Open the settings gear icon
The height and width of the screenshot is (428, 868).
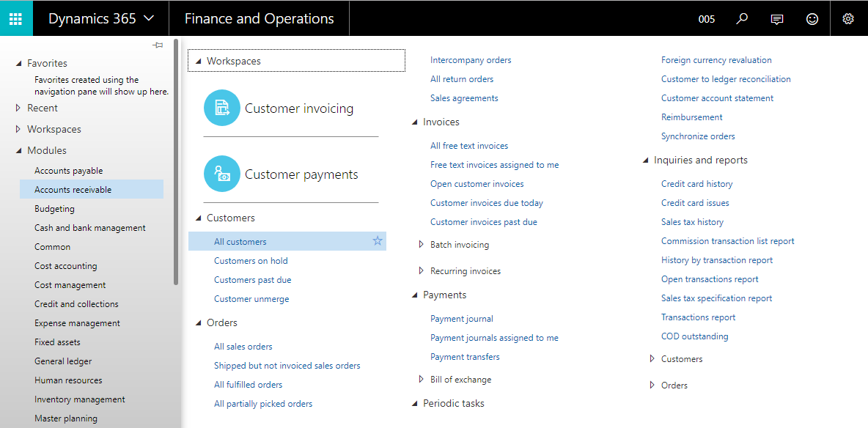848,19
